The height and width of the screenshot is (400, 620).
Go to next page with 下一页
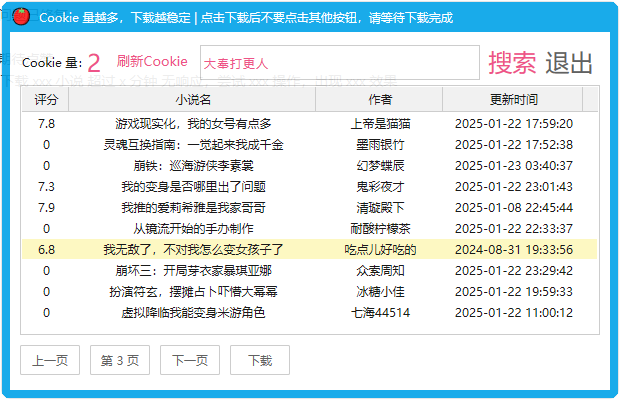(x=190, y=360)
